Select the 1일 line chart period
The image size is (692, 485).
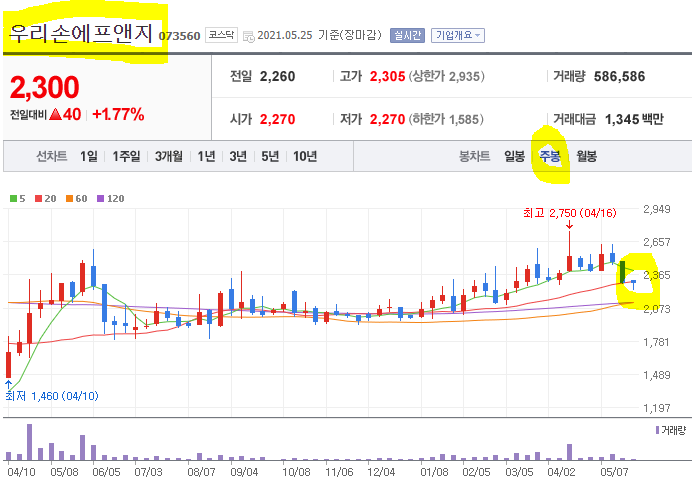[x=89, y=156]
